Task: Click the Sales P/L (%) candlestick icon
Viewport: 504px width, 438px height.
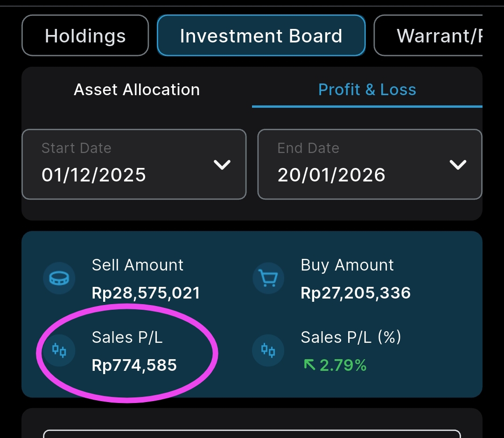Action: coord(268,350)
